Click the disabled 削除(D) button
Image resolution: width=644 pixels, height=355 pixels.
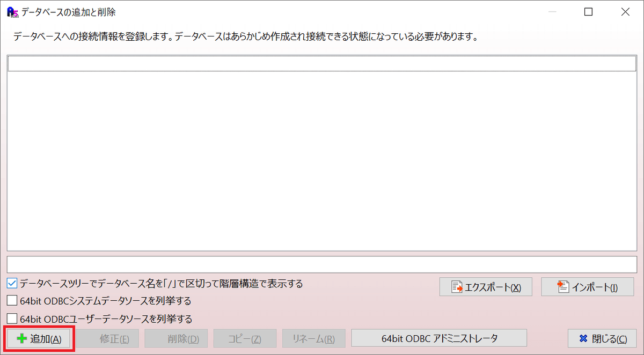point(176,338)
